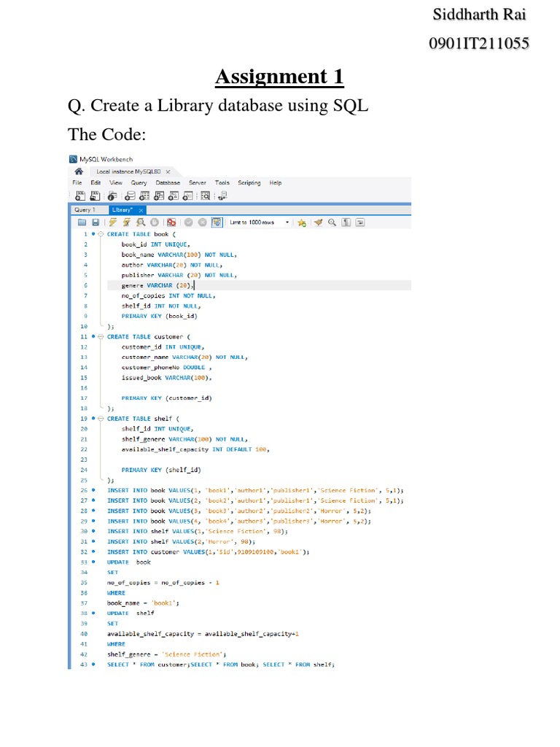This screenshot has width=560, height=747.
Task: Execute statement under cursor icon
Action: pos(126,222)
